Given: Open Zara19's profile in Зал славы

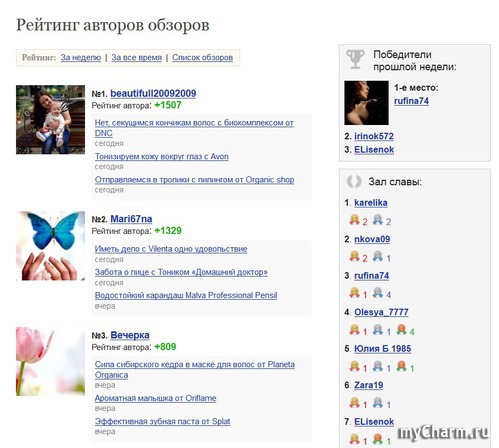Looking at the screenshot, I should click(368, 385).
